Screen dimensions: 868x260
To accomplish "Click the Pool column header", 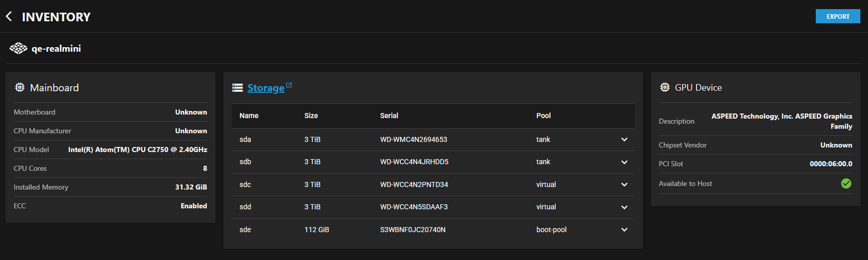I will point(544,116).
